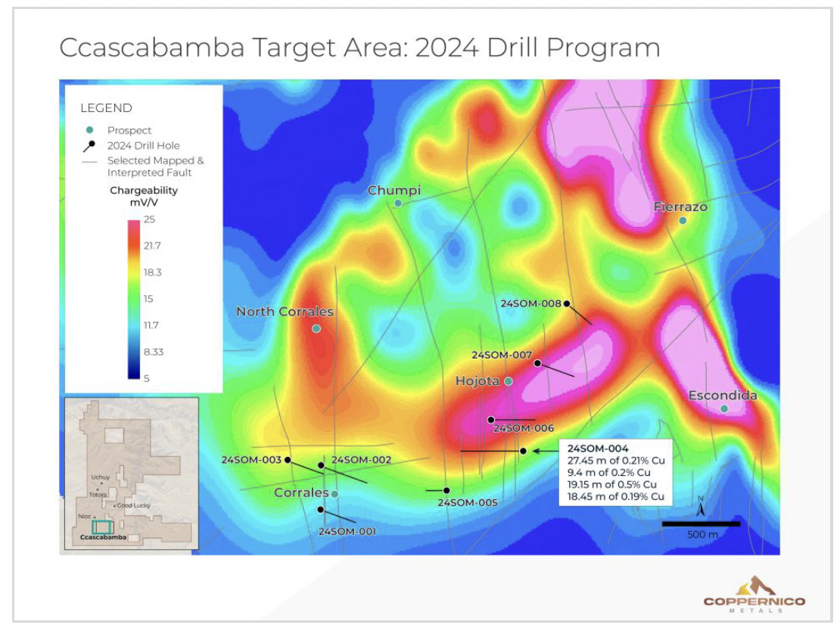This screenshot has width=840, height=631.
Task: Select the Fierrazo prospect marker
Action: tap(683, 221)
